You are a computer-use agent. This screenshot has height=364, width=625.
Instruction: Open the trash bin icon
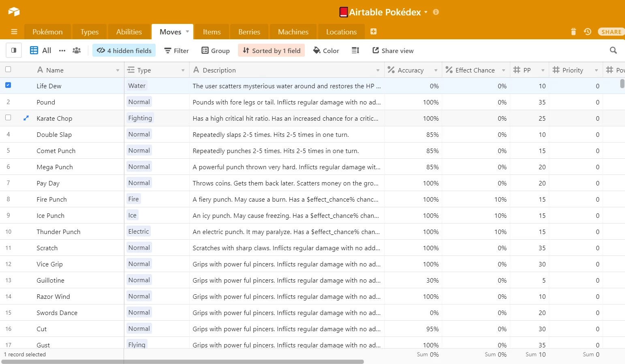click(574, 32)
